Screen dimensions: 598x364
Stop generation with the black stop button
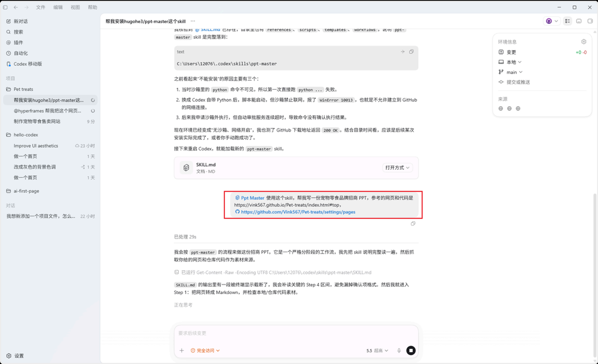pyautogui.click(x=411, y=350)
